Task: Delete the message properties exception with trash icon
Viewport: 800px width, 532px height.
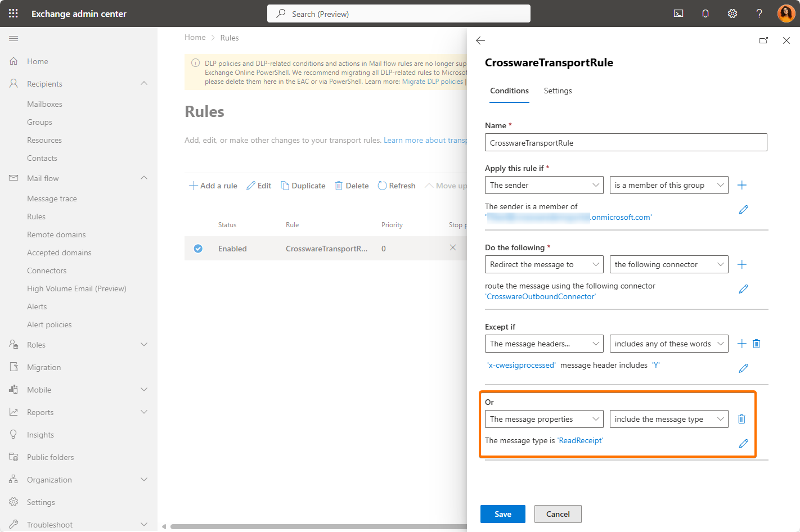Action: coord(741,419)
